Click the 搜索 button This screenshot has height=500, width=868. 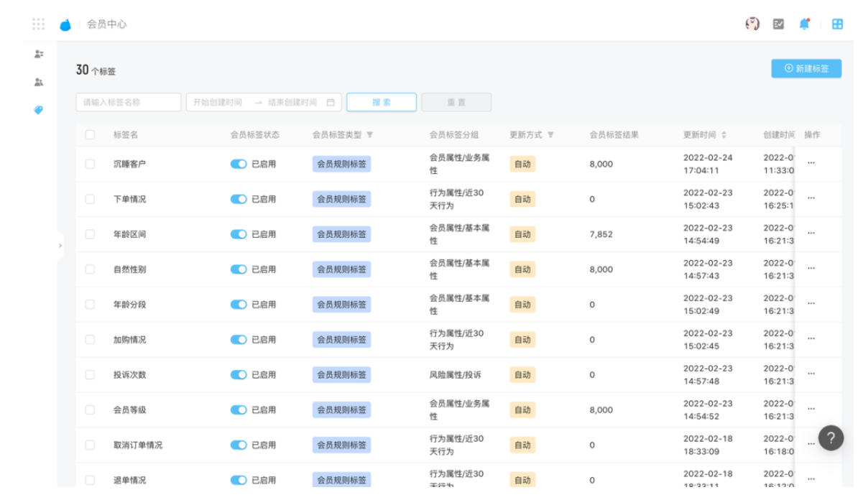(x=381, y=102)
